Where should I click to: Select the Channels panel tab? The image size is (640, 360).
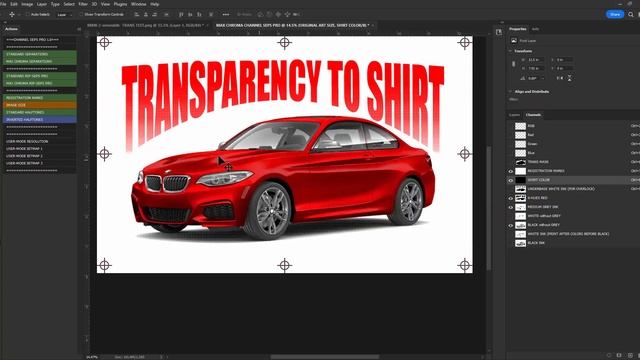[533, 115]
